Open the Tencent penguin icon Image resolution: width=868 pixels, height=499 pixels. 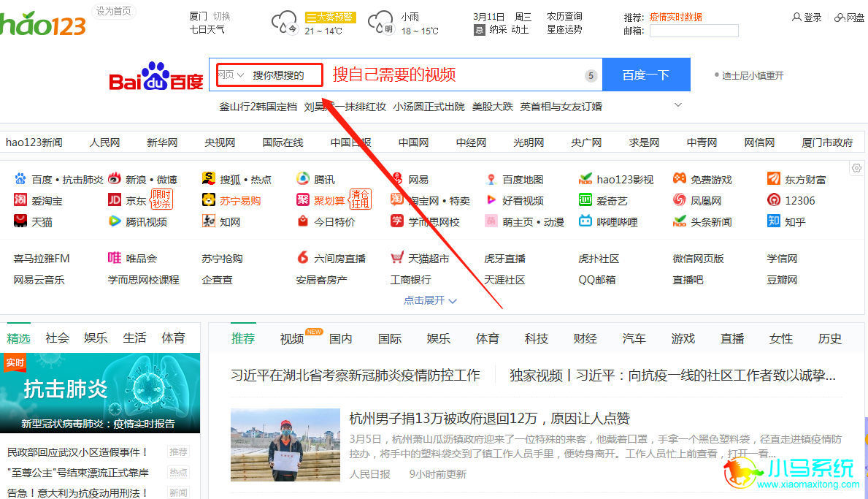click(x=303, y=179)
